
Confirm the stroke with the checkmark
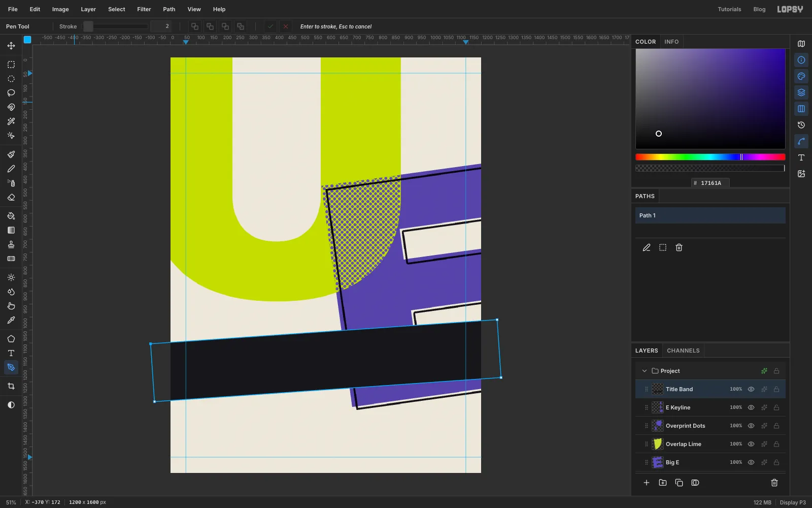click(x=270, y=26)
